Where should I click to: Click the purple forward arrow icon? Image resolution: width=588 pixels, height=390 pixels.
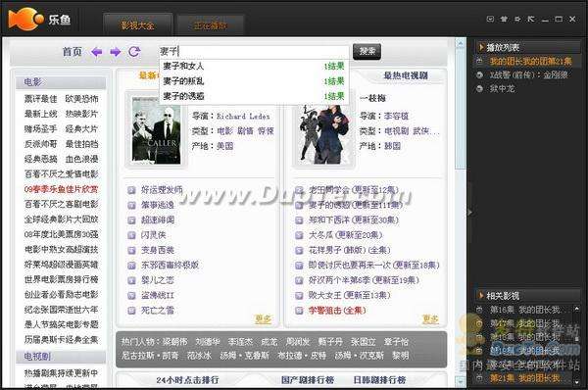(116, 52)
